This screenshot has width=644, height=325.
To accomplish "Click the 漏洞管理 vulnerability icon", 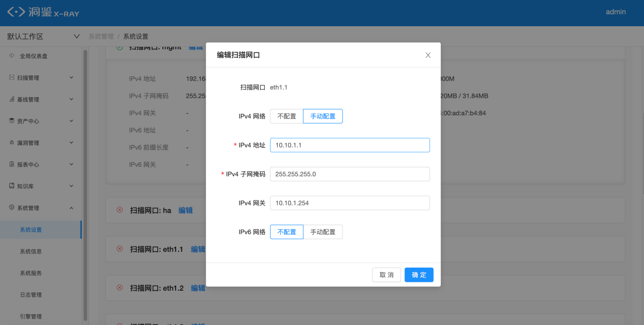I will coord(12,143).
